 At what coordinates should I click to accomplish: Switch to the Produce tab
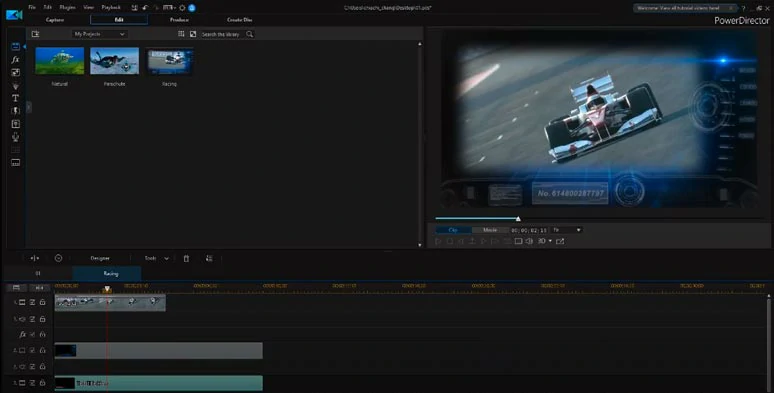click(179, 20)
